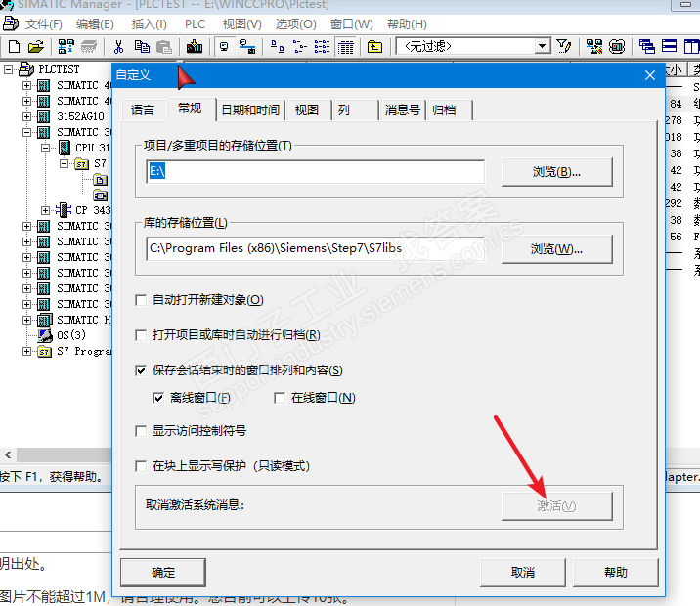Click 浏览(W)... for library storage location
The height and width of the screenshot is (606, 700).
tap(556, 249)
